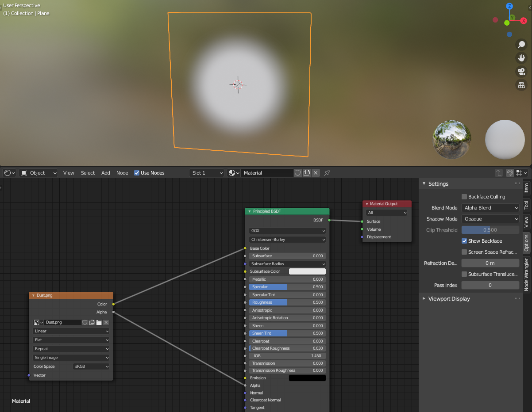Open an image via the folder icon in Dust.png node
This screenshot has width=532, height=412.
99,322
